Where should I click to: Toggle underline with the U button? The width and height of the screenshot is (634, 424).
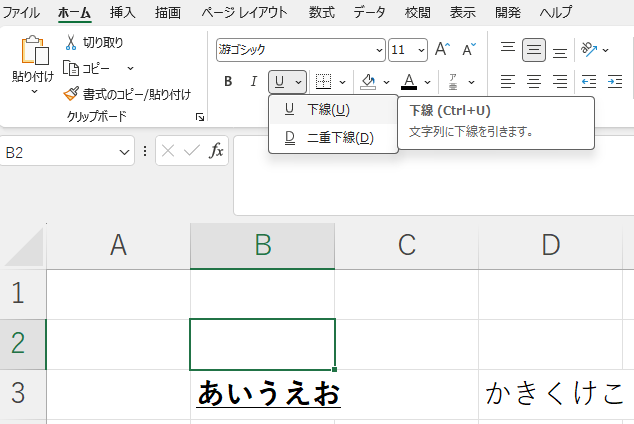(x=279, y=82)
